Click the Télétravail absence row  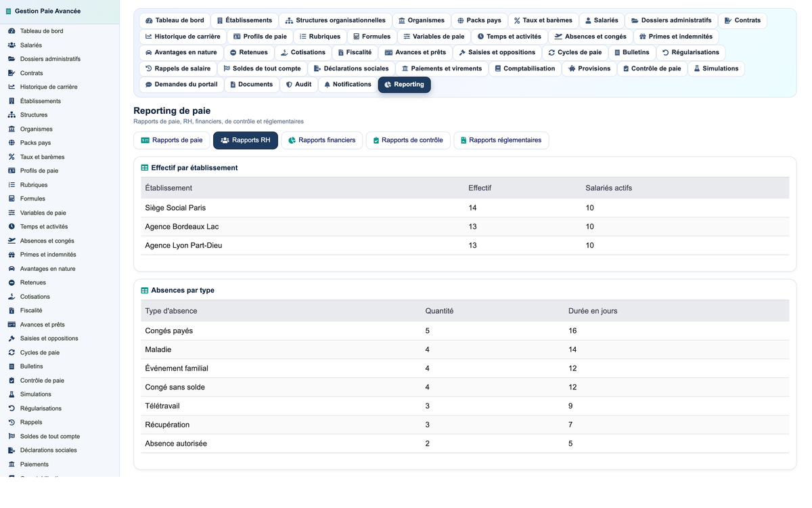(x=465, y=406)
